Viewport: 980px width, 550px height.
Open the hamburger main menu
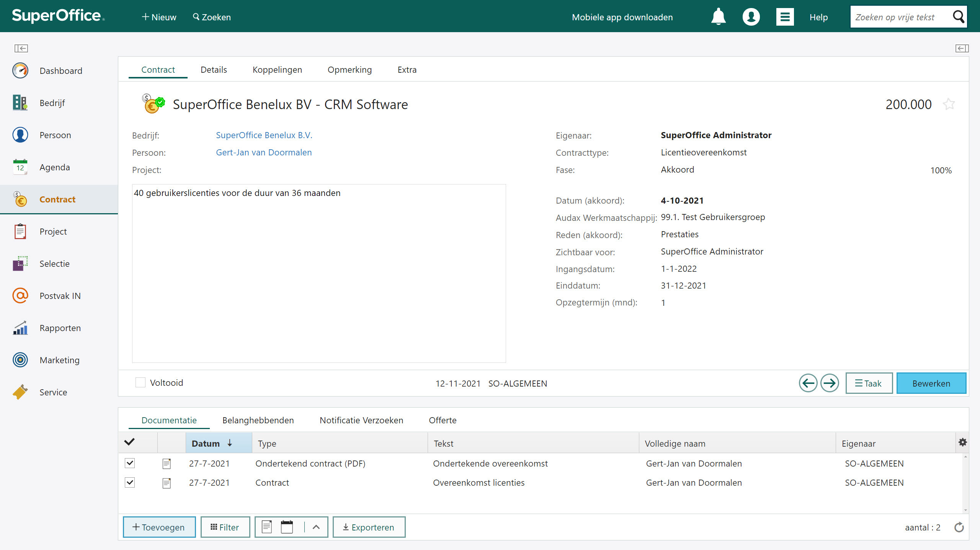(x=785, y=17)
